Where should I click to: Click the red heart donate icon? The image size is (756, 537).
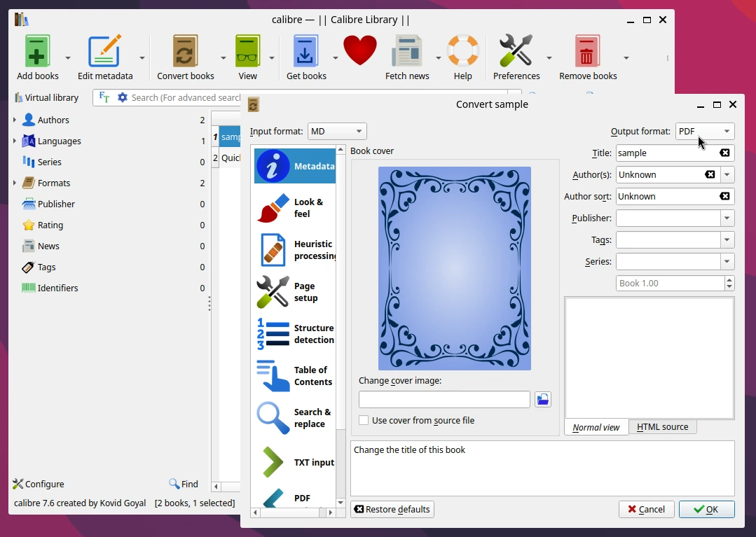point(360,52)
